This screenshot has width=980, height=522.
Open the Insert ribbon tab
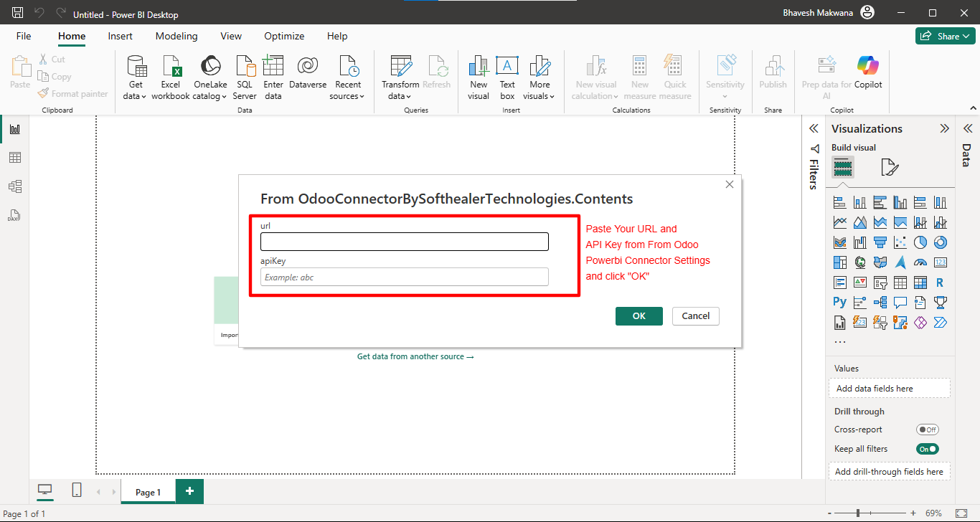[x=121, y=36]
